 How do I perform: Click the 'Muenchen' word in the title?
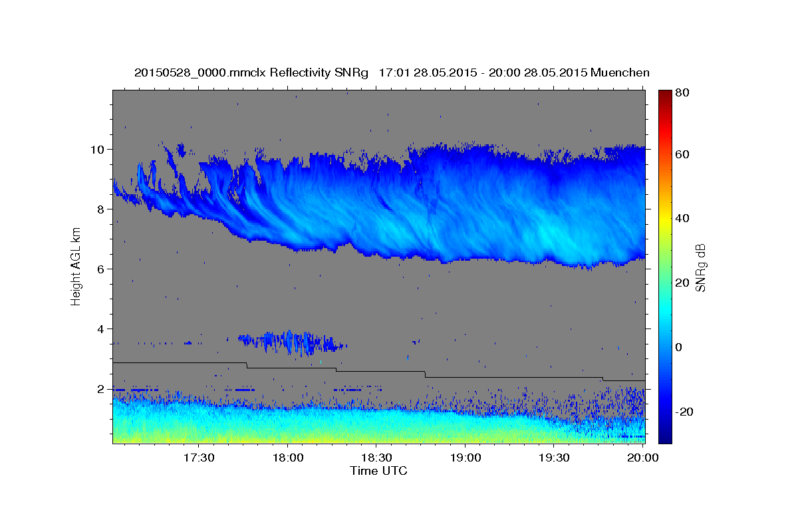point(618,72)
